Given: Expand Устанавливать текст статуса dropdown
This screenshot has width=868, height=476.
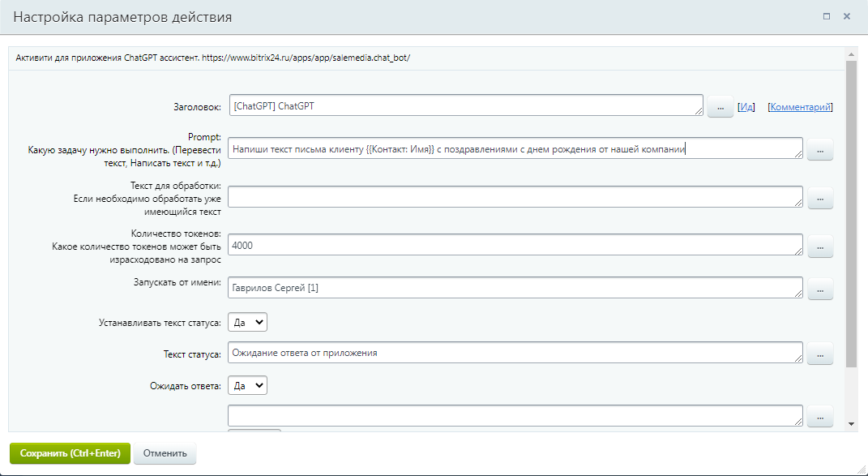Looking at the screenshot, I should point(247,322).
